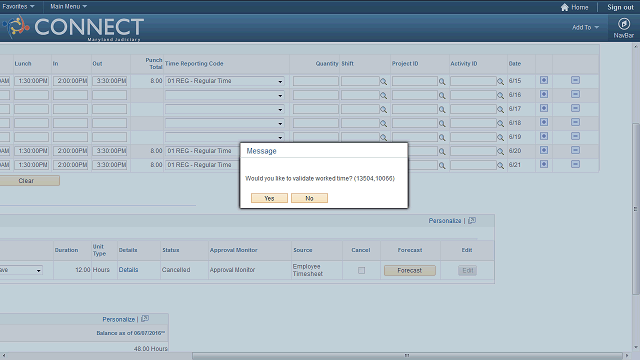Look up Activity ID for the 6/21 row
The width and height of the screenshot is (640, 360).
[500, 165]
